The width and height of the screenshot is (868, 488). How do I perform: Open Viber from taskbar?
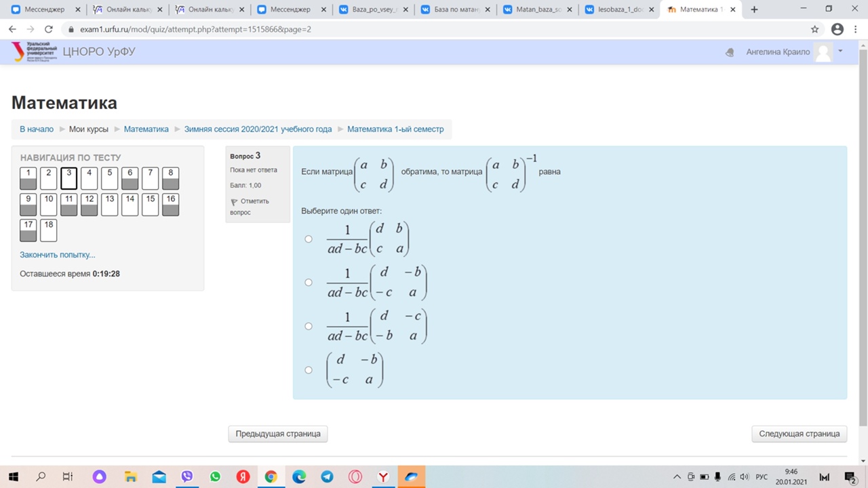[187, 476]
